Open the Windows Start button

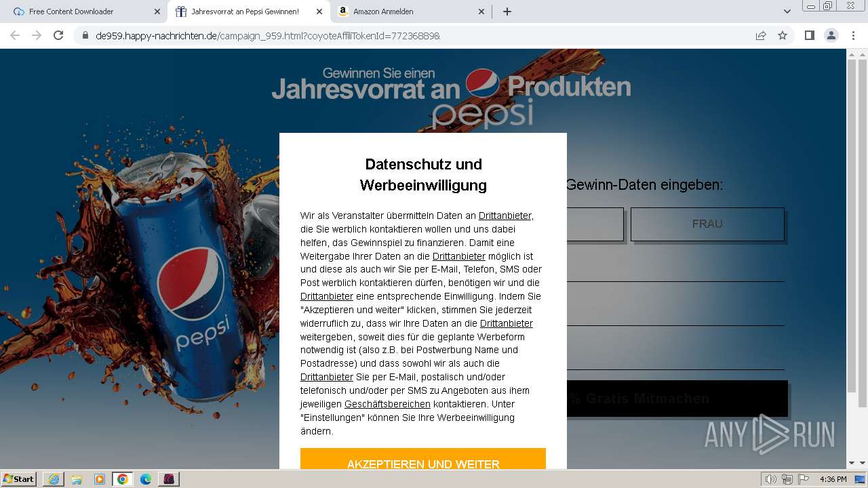pyautogui.click(x=19, y=479)
